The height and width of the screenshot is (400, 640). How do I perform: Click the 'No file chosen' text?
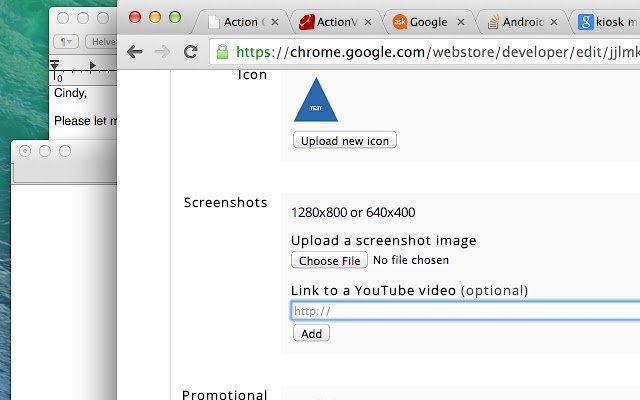coord(411,260)
